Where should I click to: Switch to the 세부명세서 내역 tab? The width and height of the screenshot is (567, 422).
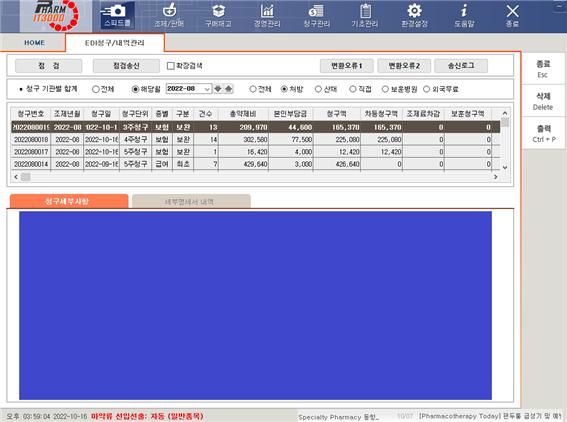[x=191, y=201]
